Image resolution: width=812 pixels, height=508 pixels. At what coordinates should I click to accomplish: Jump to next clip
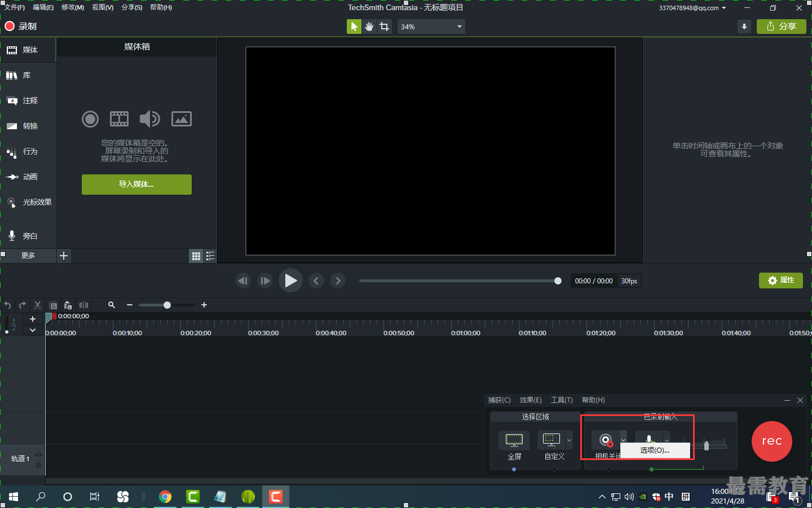(x=338, y=281)
